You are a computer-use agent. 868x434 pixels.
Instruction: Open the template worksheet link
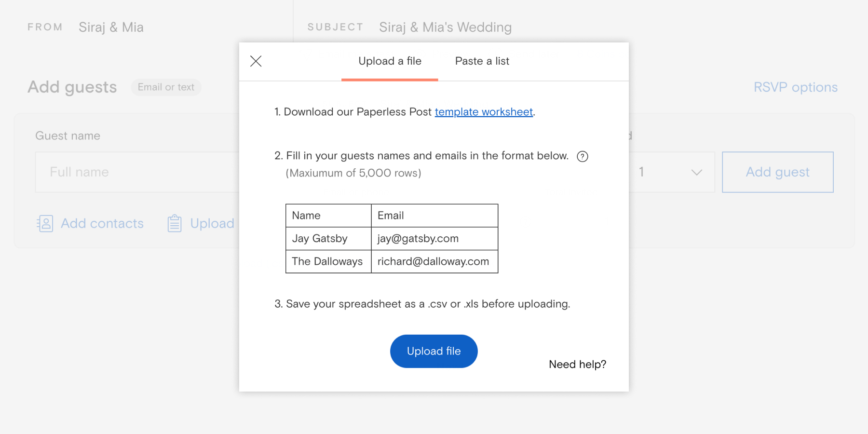tap(484, 112)
